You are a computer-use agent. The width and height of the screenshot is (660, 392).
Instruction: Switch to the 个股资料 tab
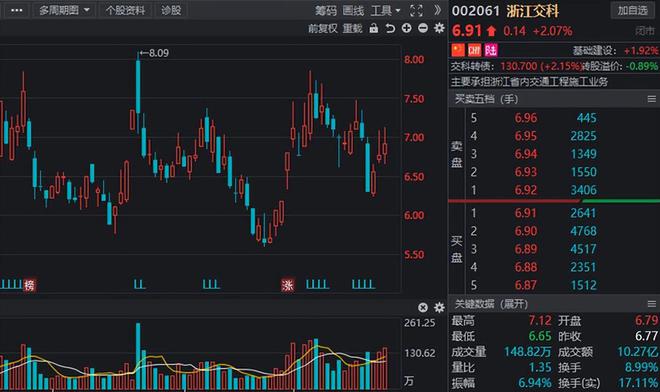click(x=125, y=10)
